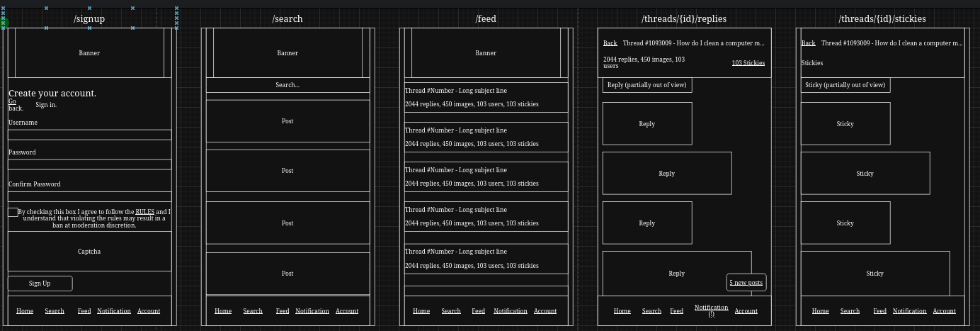980x331 pixels.
Task: Click the Sign in link on signup
Action: [46, 105]
